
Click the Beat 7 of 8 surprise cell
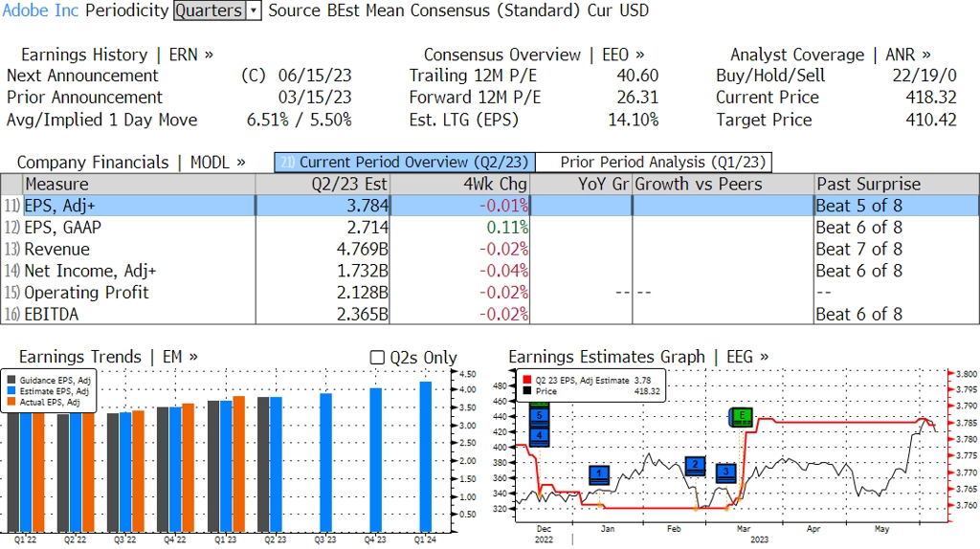(x=858, y=250)
